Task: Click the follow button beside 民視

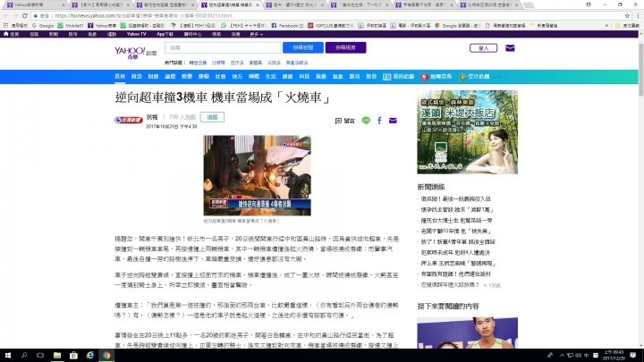Action: [212, 117]
